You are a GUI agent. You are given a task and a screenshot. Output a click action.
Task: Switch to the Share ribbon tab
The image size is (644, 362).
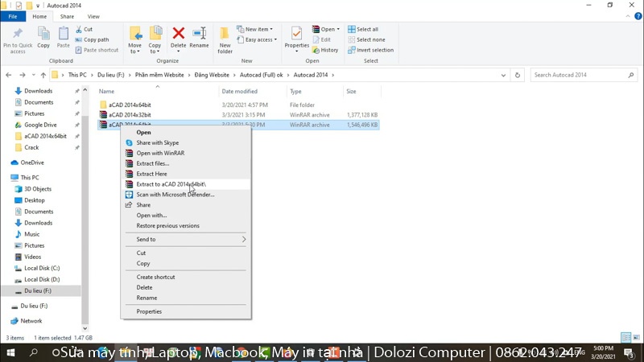(x=67, y=16)
